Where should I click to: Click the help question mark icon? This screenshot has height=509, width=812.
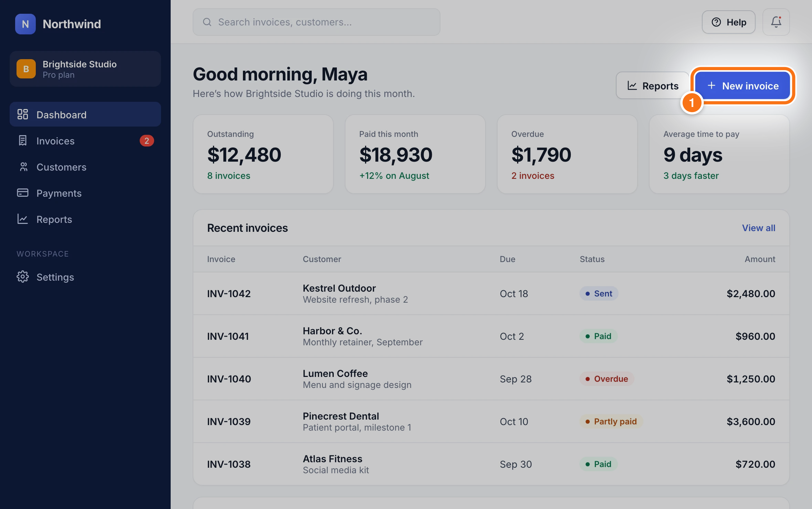[x=716, y=22]
